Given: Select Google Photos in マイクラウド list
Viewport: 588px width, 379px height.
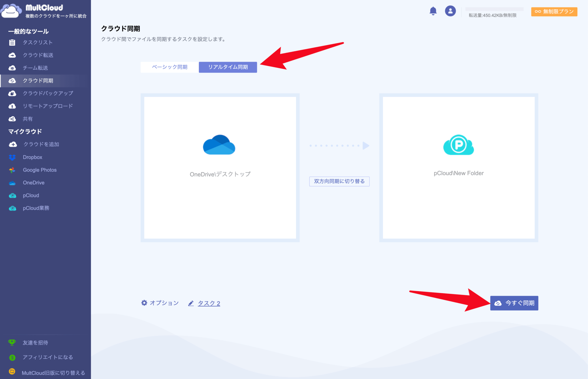Looking at the screenshot, I should [40, 170].
